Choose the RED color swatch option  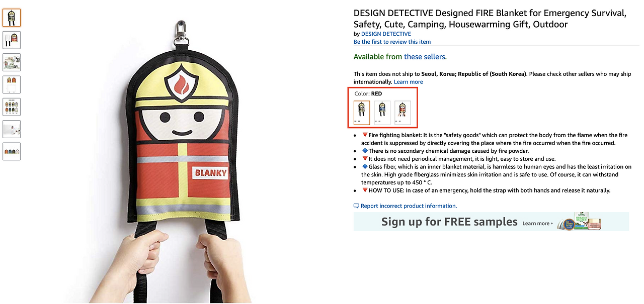click(362, 113)
